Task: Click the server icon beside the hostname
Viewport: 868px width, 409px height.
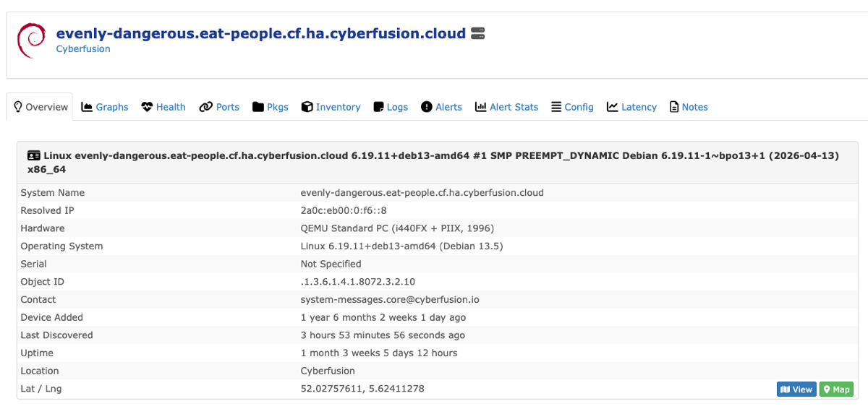Action: point(477,33)
